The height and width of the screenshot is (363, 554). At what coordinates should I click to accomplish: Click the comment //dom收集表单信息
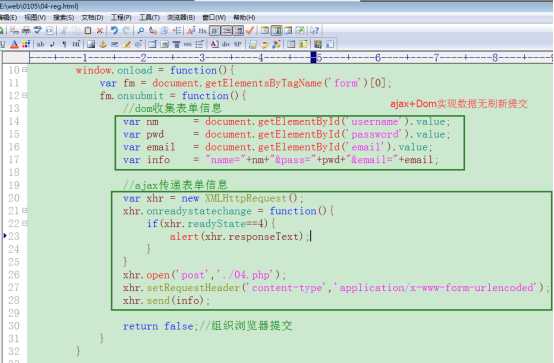click(x=172, y=108)
